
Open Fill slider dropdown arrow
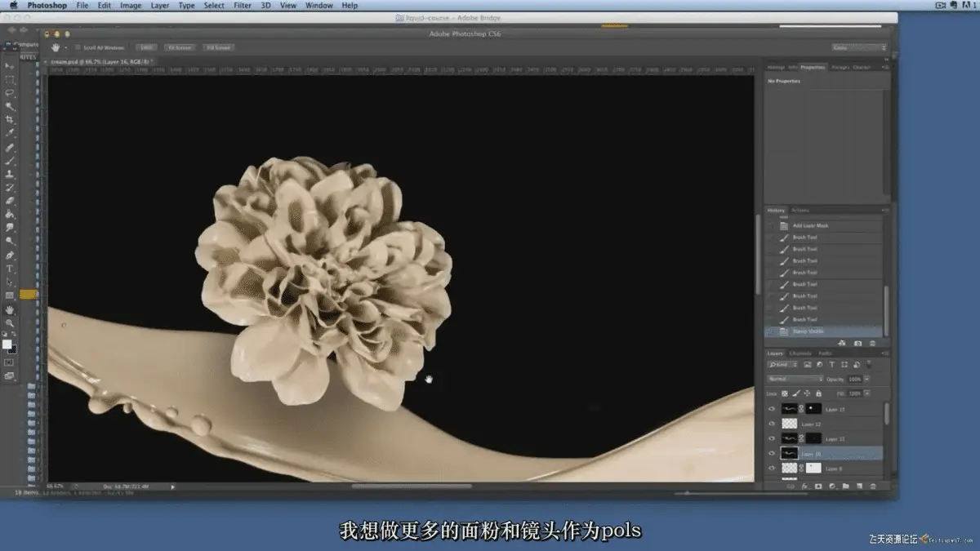pos(867,393)
